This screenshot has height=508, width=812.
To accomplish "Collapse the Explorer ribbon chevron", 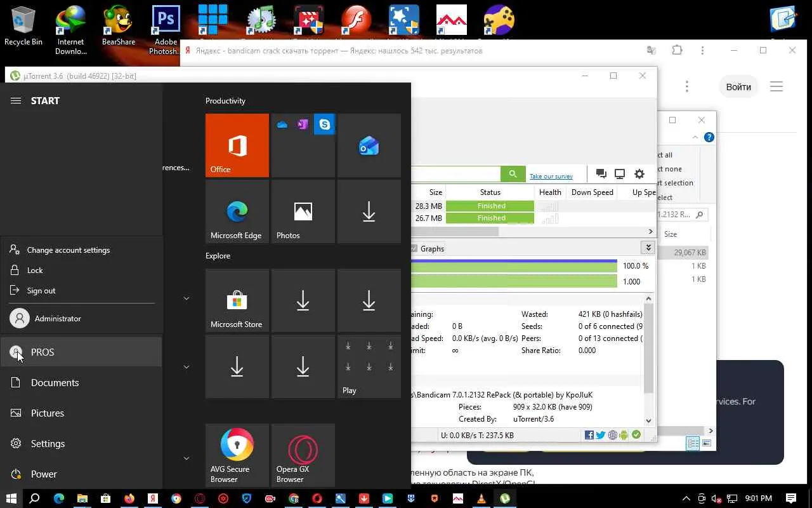I will (x=695, y=137).
